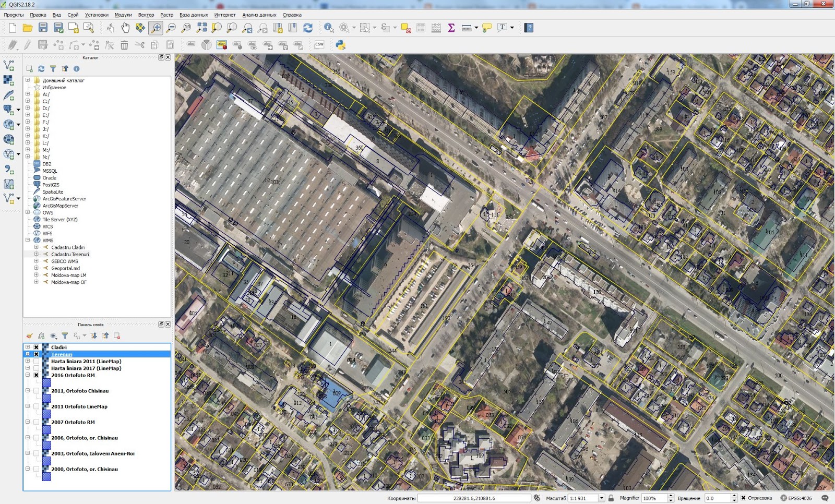
Task: Expand the Cadastru Cladiri WMS connection
Action: click(36, 247)
